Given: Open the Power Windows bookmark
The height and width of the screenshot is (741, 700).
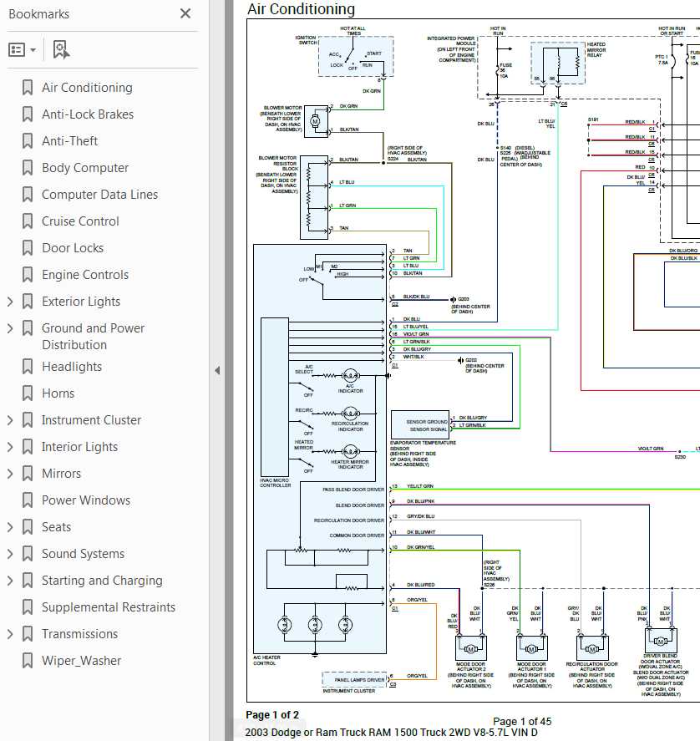Looking at the screenshot, I should pos(86,500).
